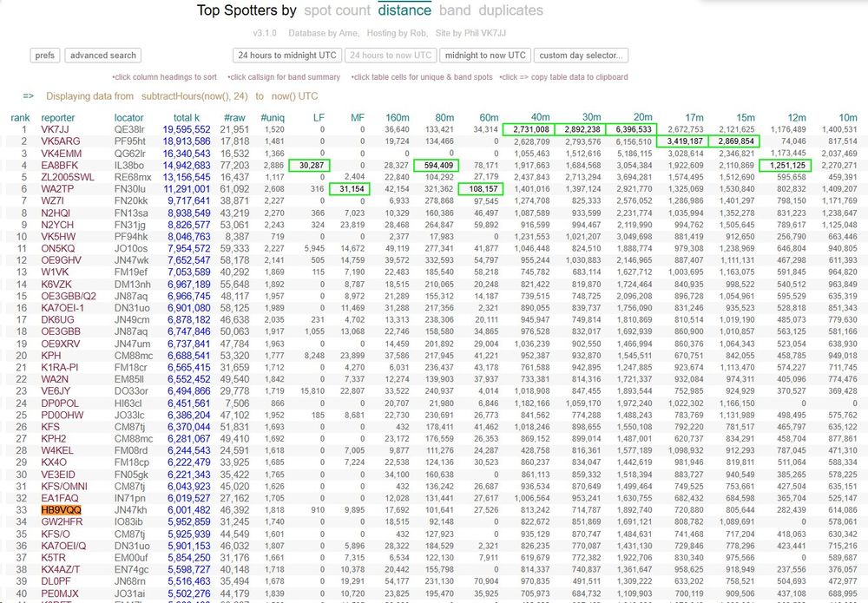
Task: Sort by the 12m band column
Action: click(797, 117)
